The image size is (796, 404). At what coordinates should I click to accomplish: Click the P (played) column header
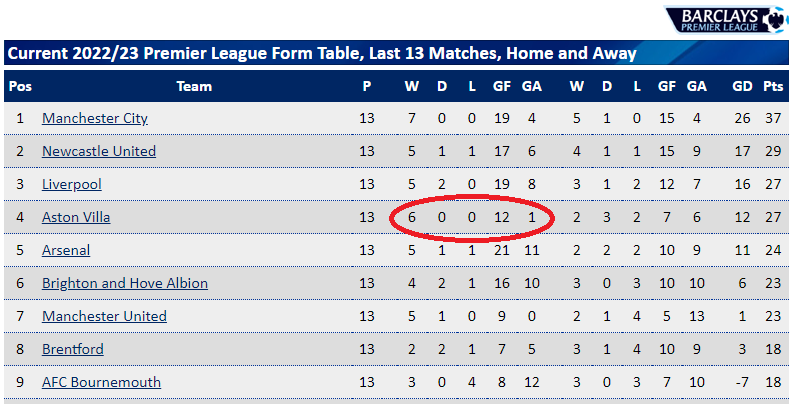click(367, 86)
